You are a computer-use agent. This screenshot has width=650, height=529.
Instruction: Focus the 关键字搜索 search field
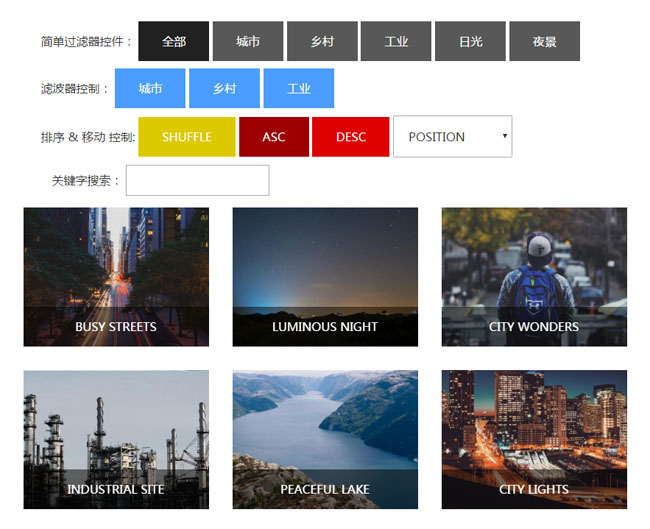(197, 181)
